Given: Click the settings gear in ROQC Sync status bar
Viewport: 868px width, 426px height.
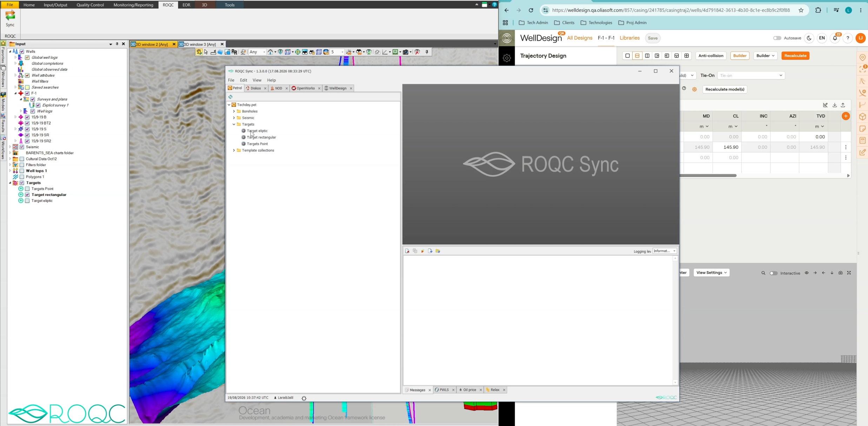Looking at the screenshot, I should pos(304,398).
